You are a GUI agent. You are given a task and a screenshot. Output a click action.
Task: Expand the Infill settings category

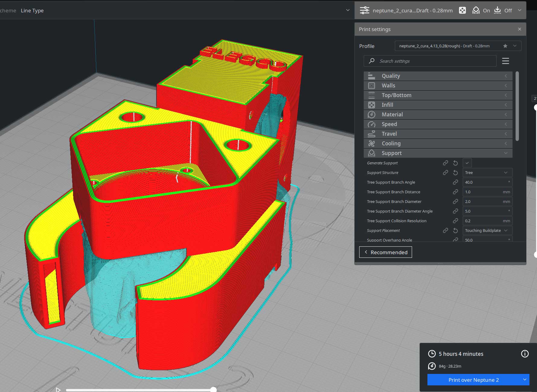coord(438,105)
